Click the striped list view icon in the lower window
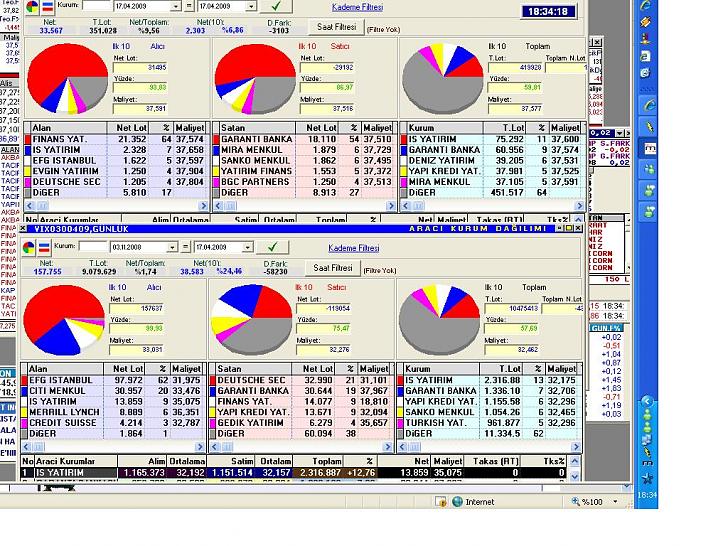The image size is (728, 546). point(45,246)
